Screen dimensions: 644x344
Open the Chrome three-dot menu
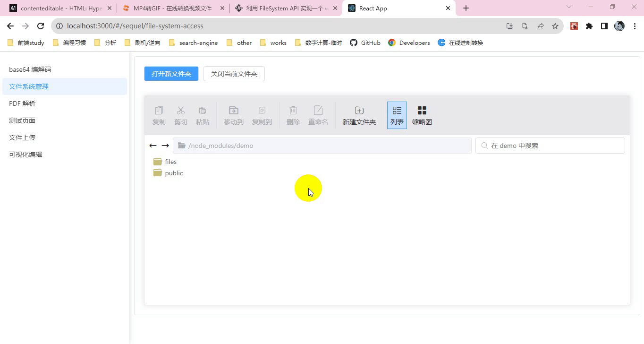[635, 26]
